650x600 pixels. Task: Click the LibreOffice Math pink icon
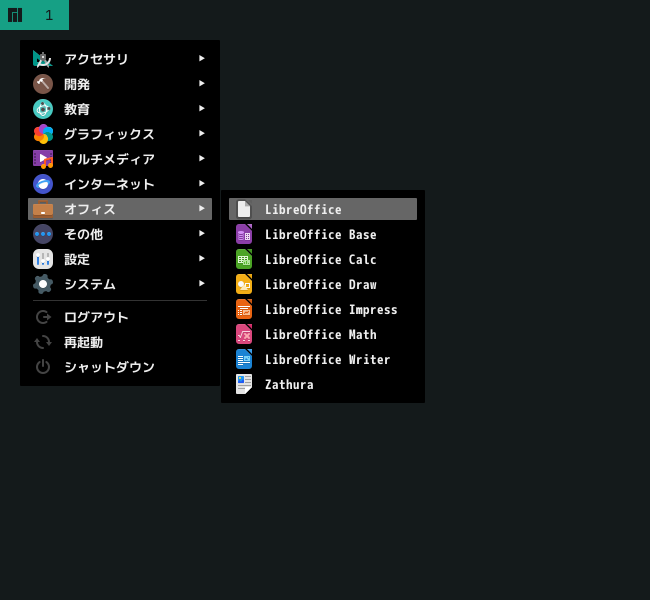click(244, 334)
